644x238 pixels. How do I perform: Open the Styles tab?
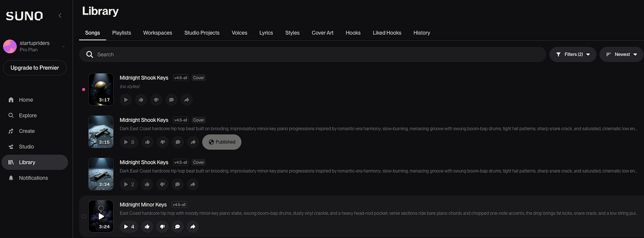[292, 33]
